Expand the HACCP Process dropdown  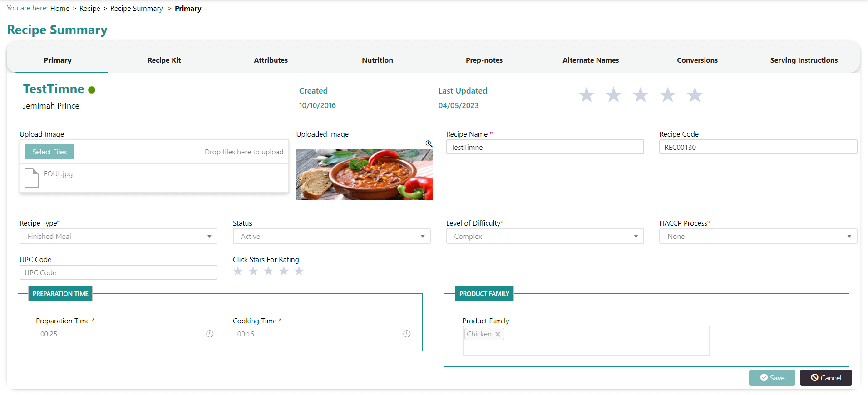pyautogui.click(x=758, y=236)
